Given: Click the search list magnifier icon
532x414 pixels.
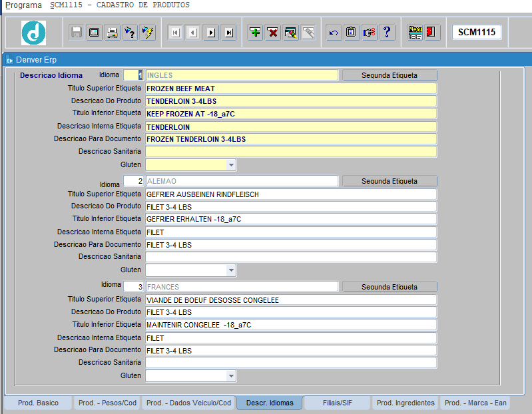Looking at the screenshot, I should (x=291, y=33).
